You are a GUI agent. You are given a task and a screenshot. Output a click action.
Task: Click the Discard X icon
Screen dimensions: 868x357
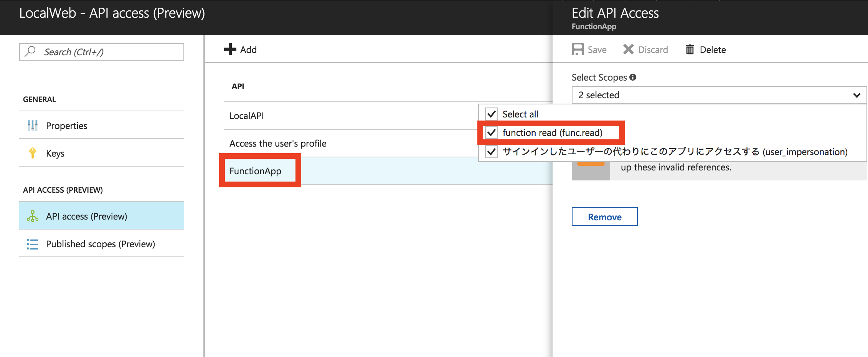point(628,49)
